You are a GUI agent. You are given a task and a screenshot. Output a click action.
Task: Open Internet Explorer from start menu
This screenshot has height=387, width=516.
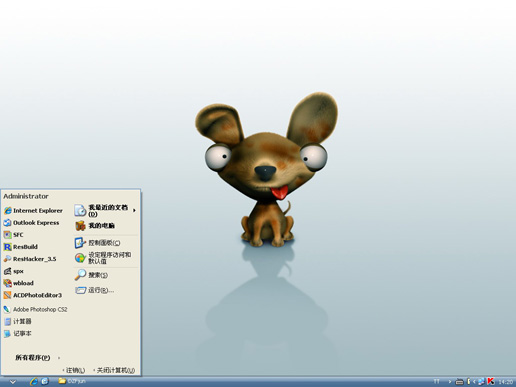[x=33, y=211]
